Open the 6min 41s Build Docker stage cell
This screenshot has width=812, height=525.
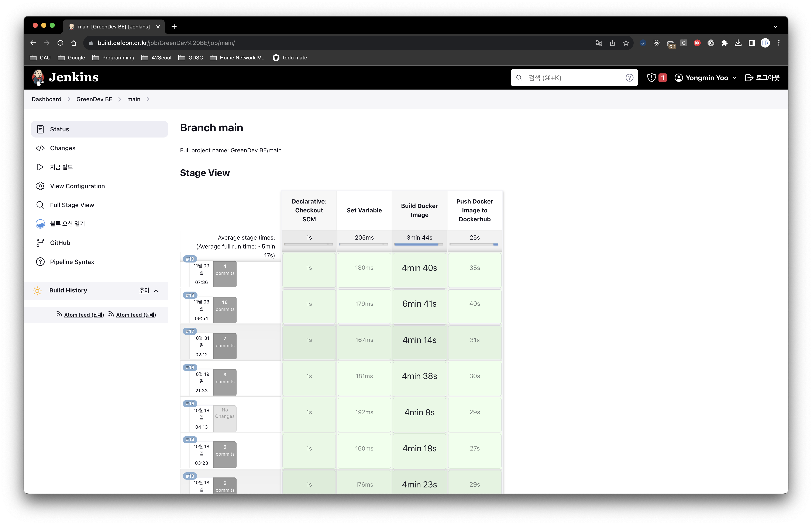coord(419,306)
